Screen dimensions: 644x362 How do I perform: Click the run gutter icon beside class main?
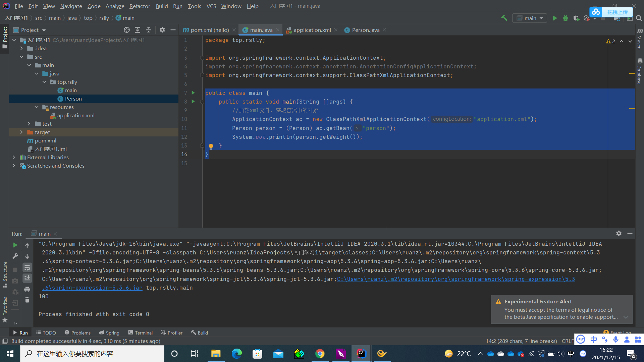193,93
